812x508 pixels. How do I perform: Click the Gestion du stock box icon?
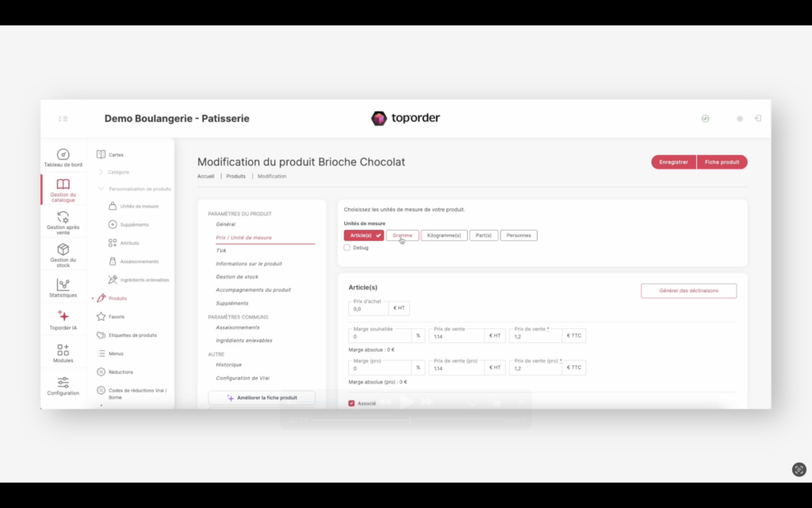tap(63, 250)
